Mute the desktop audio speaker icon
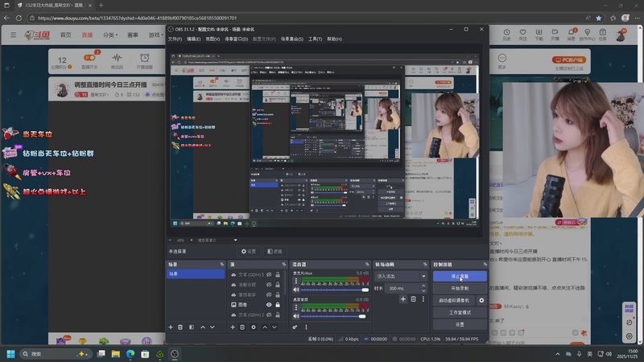 [295, 316]
